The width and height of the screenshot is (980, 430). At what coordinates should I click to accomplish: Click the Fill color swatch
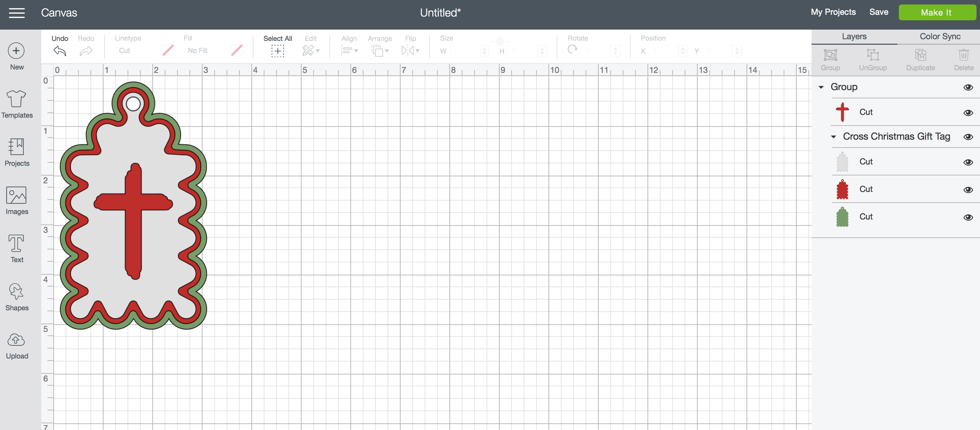237,50
